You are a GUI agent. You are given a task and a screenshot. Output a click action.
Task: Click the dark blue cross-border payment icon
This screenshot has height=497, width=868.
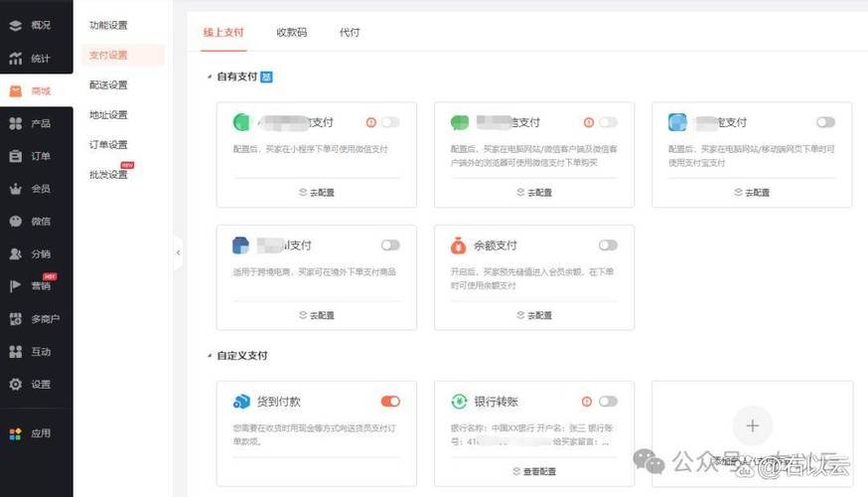click(x=240, y=245)
